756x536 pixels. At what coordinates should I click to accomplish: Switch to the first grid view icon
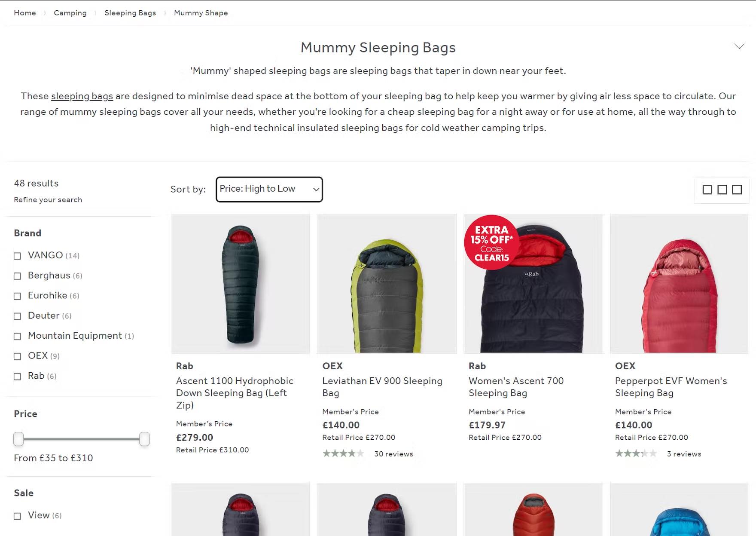tap(707, 190)
